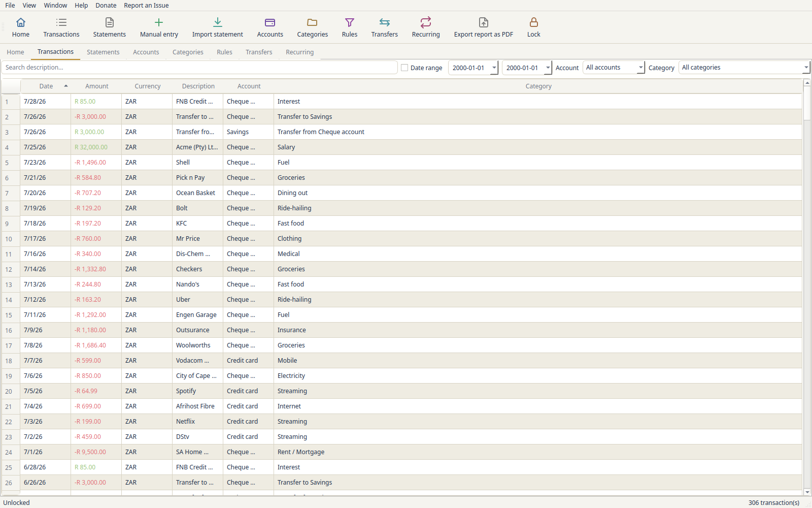Viewport: 812px width, 508px height.
Task: Switch to the Rules tab
Action: (x=224, y=52)
